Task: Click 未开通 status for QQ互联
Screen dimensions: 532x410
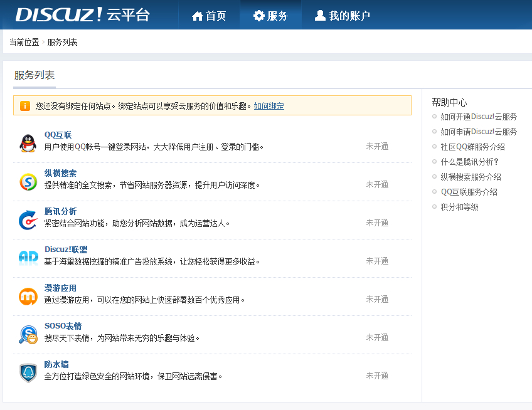Action: [377, 147]
